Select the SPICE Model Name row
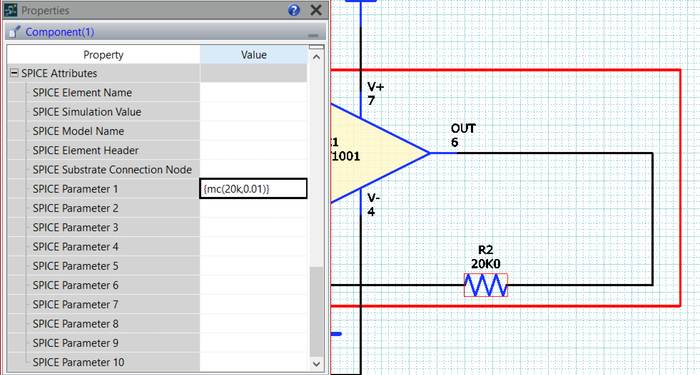Screen dimensions: 700x375 coord(157,131)
